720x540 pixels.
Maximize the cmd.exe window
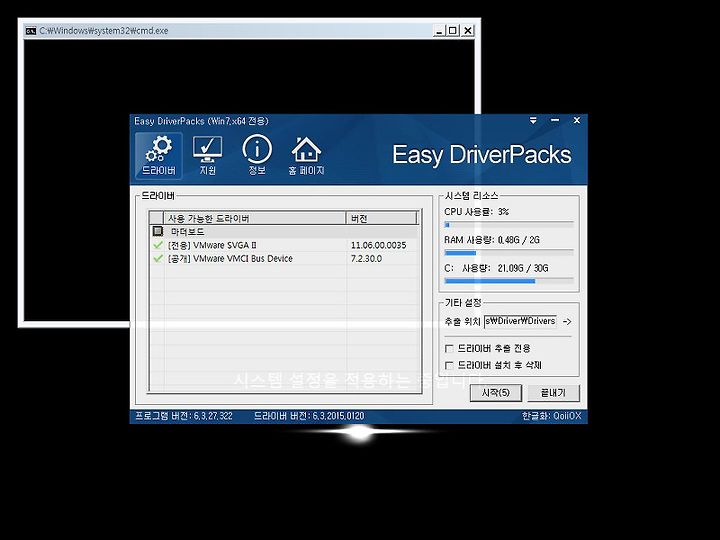[x=453, y=31]
